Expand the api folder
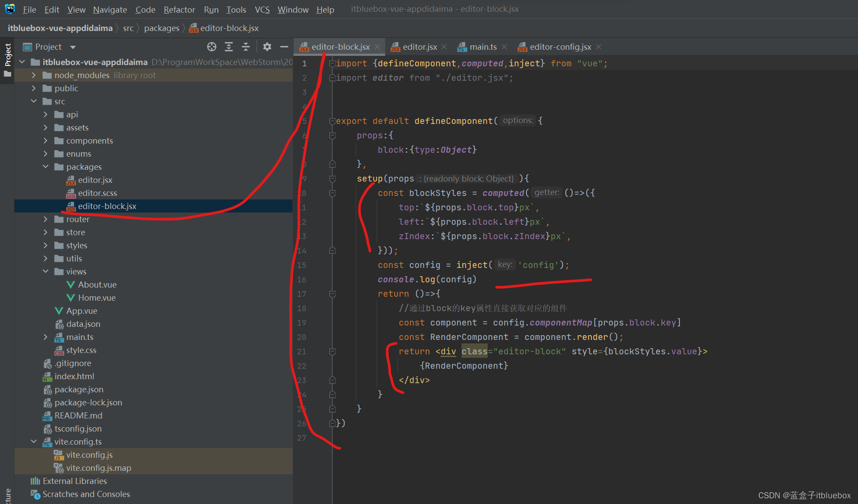 45,114
